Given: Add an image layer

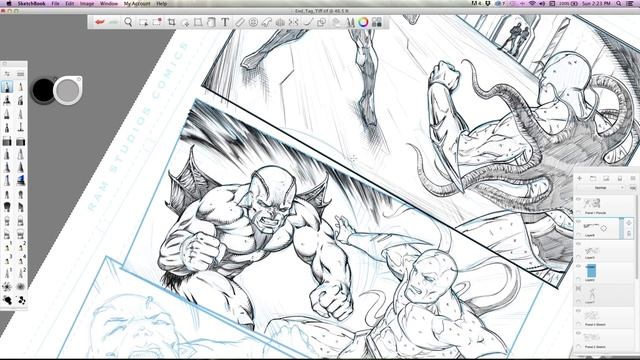Looking at the screenshot, I should (606, 178).
